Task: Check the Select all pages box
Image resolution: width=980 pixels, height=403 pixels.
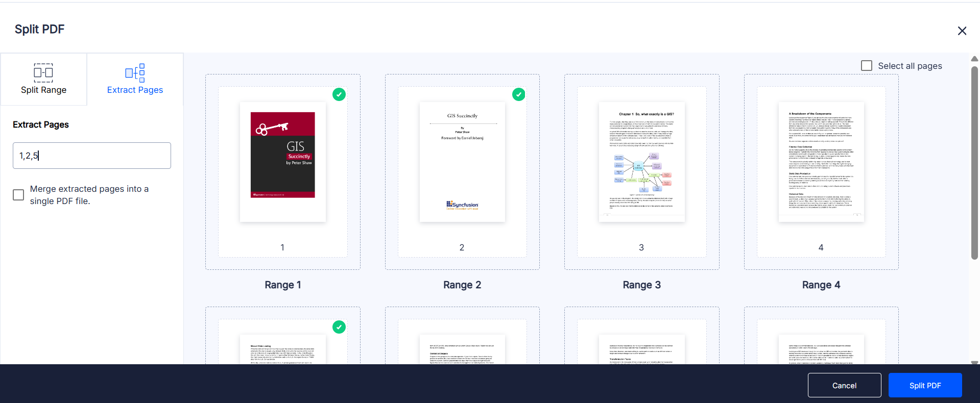Action: 867,66
